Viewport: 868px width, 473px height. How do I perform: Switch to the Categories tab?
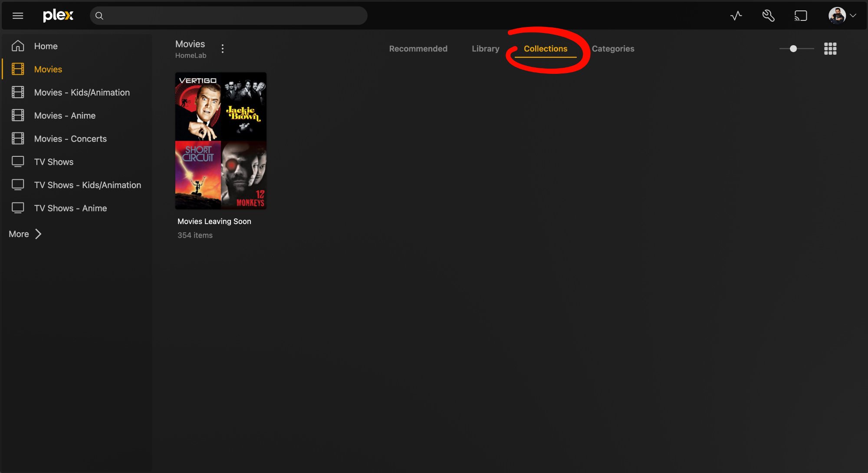click(613, 49)
